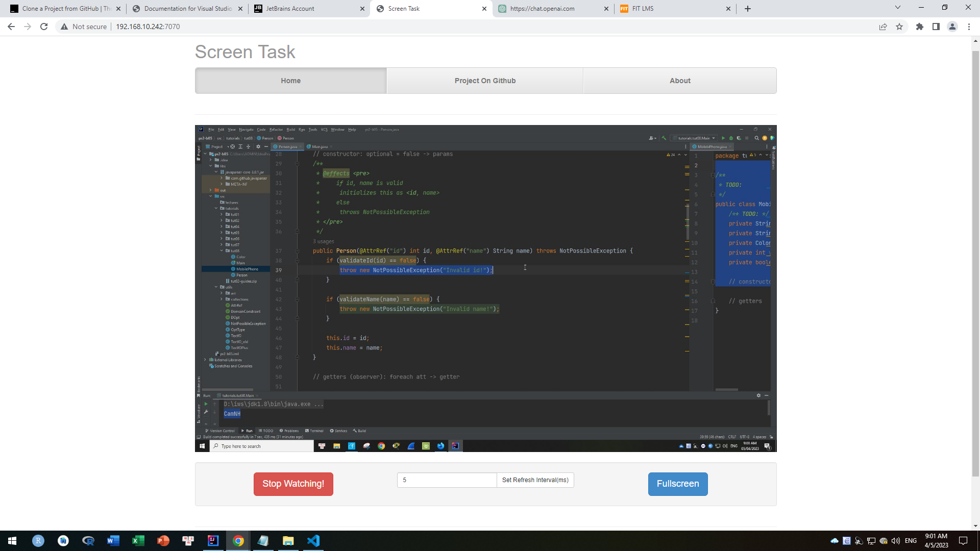The image size is (980, 551).
Task: Open Microsoft Excel from the taskbar
Action: [x=138, y=541]
